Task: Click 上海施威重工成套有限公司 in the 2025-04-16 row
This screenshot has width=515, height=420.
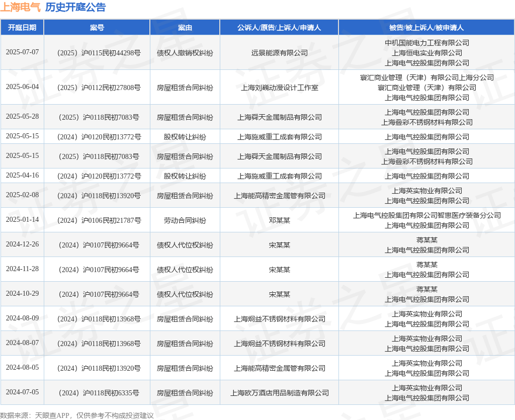Action: click(280, 176)
